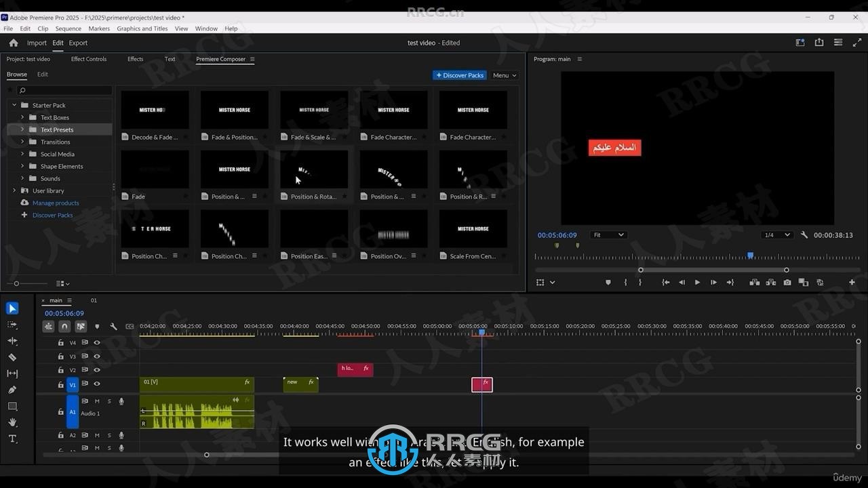The height and width of the screenshot is (488, 868).
Task: Click Export Frame camera icon
Action: (787, 282)
